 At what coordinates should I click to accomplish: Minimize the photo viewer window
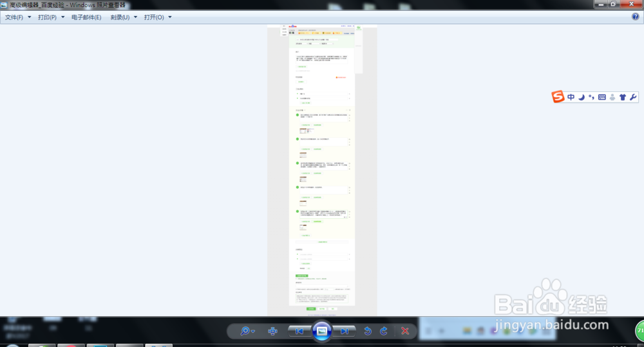tap(601, 4)
